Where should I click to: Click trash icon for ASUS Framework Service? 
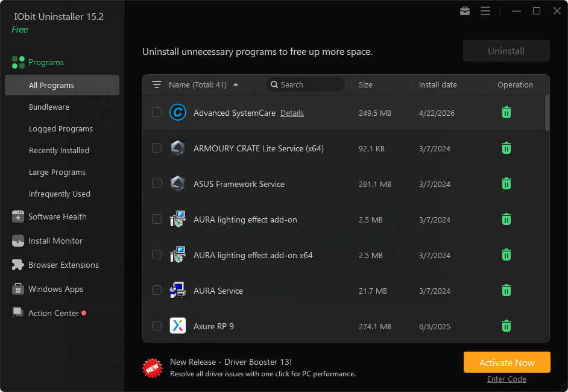pos(506,184)
